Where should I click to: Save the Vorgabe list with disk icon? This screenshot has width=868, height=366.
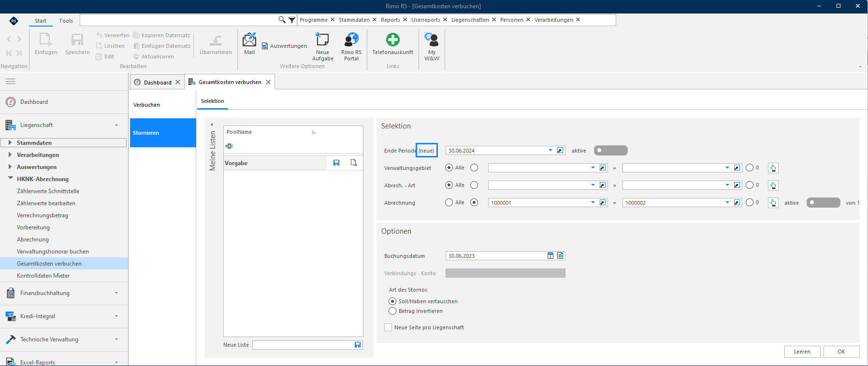(336, 163)
